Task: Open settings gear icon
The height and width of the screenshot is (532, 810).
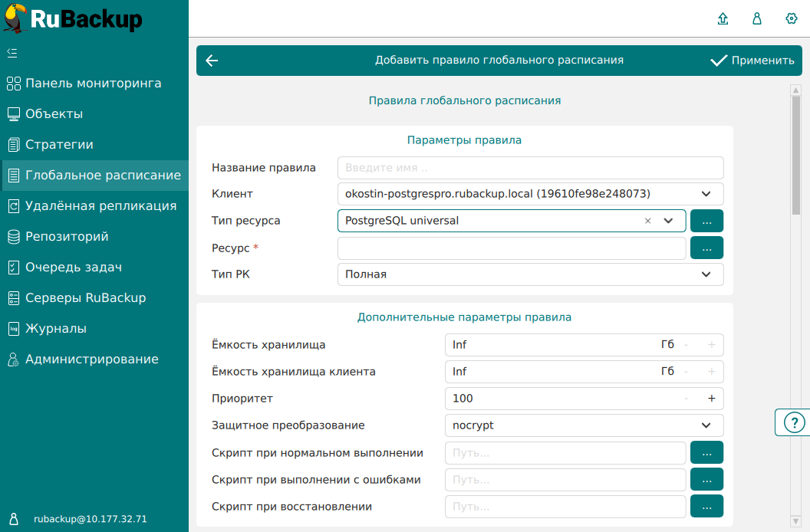Action: point(792,19)
